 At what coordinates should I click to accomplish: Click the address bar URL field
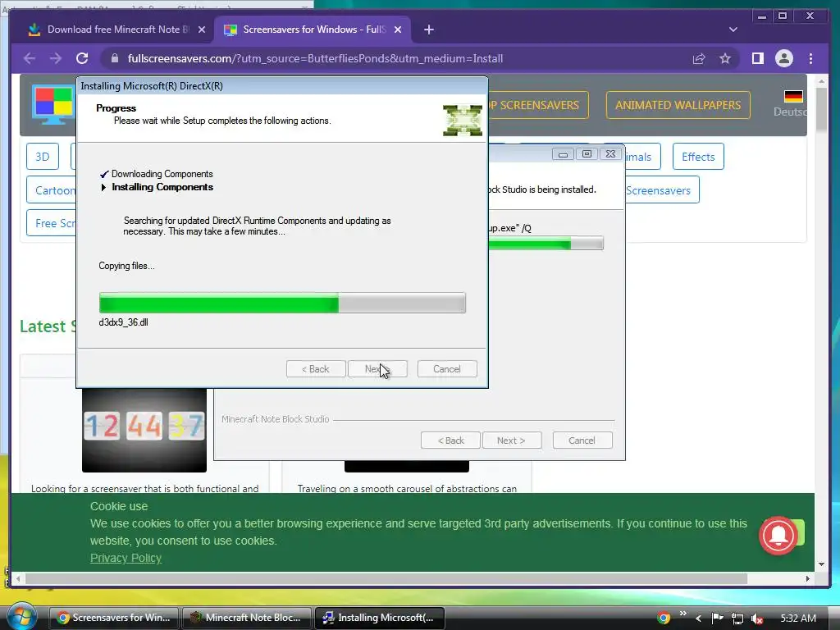tap(396, 58)
